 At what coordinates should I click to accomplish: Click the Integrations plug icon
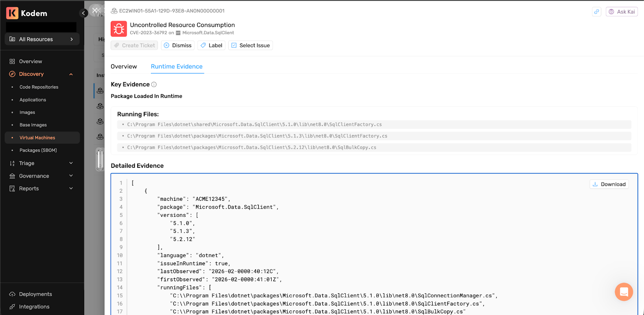pos(12,307)
